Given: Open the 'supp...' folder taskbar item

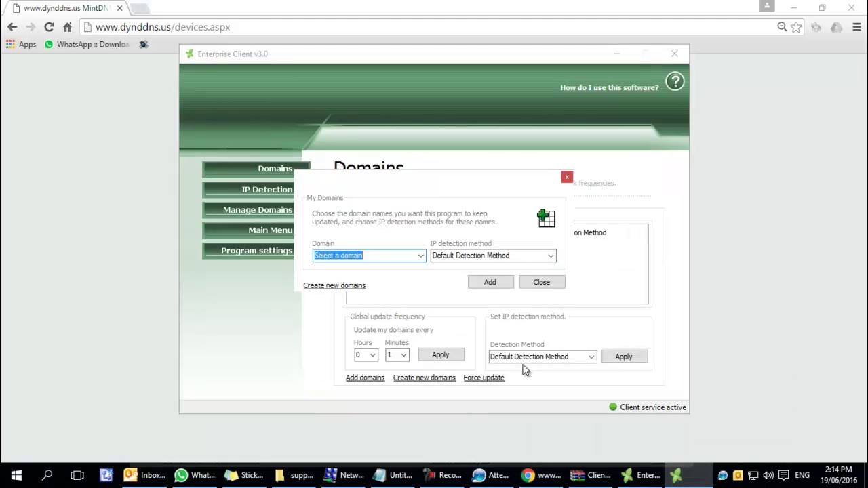Looking at the screenshot, I should [294, 475].
